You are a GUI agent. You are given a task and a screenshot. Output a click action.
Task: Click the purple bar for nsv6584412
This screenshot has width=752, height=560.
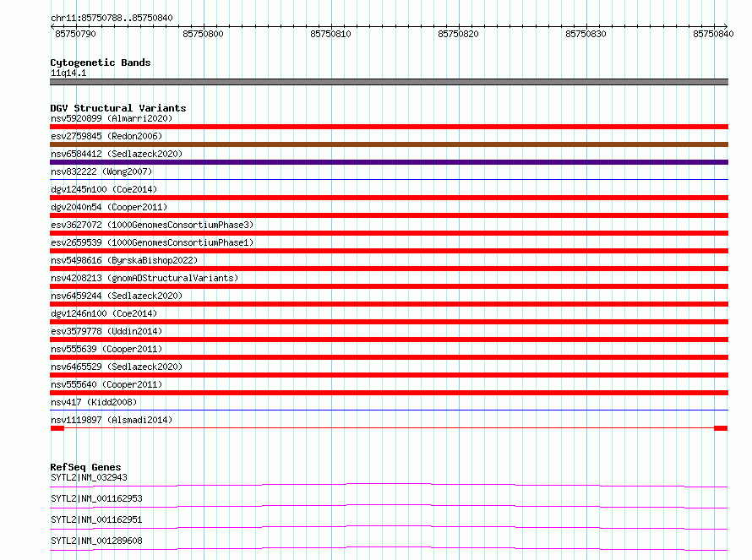[389, 162]
